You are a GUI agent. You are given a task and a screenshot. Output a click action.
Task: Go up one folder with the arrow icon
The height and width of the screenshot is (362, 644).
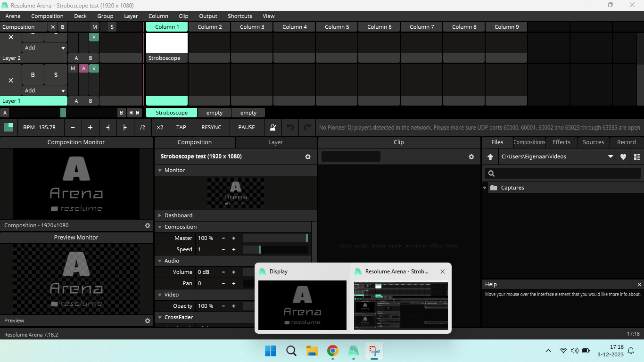[x=490, y=157]
